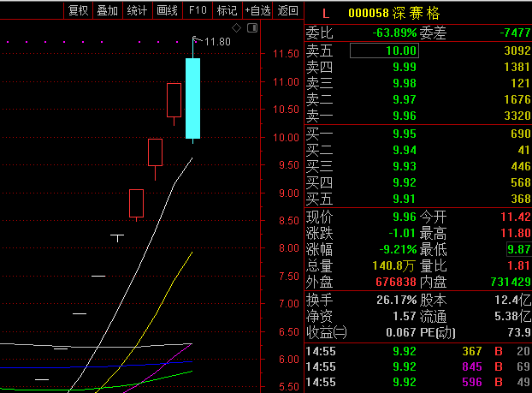
Task: Click the 卖一 volume 3320
Action: point(517,116)
